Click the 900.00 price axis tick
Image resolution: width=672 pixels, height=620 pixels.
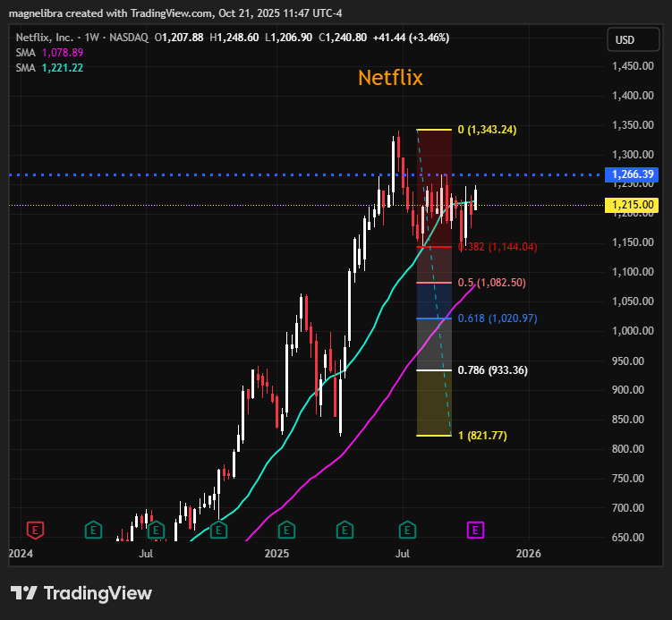point(628,390)
